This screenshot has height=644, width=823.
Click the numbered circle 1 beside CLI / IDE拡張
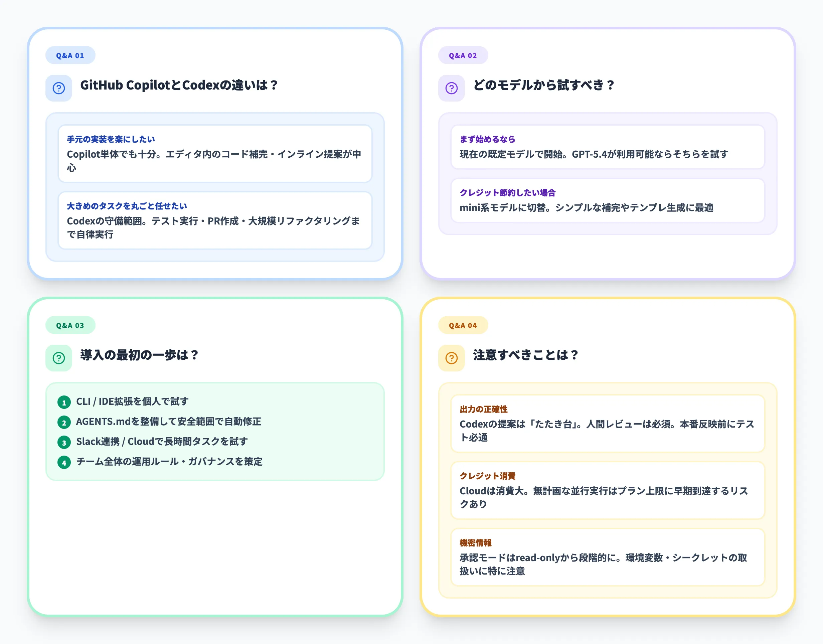64,402
